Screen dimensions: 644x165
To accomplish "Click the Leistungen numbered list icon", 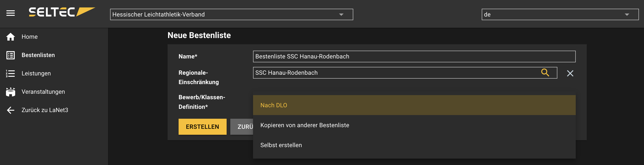I will 11,74.
